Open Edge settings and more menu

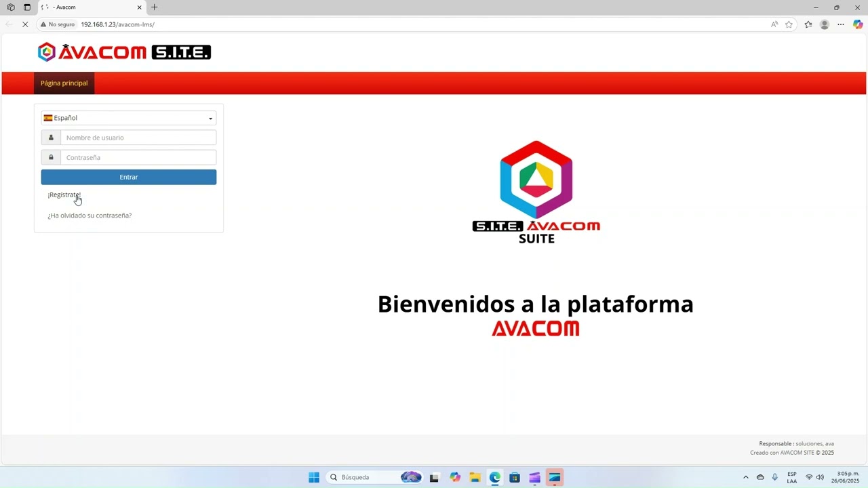tap(841, 24)
